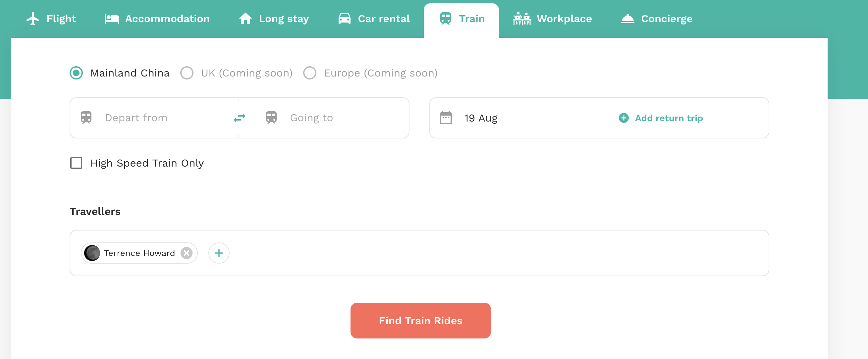This screenshot has height=359, width=868.
Task: Click the bed icon for Accommodation
Action: [x=112, y=19]
